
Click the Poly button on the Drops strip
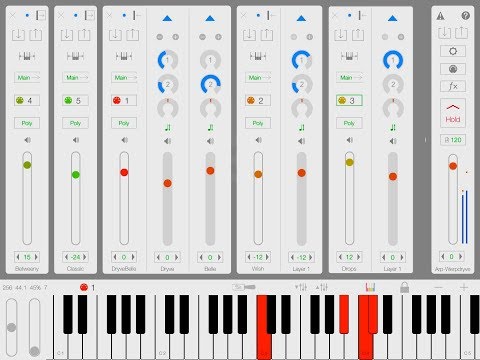tap(349, 123)
